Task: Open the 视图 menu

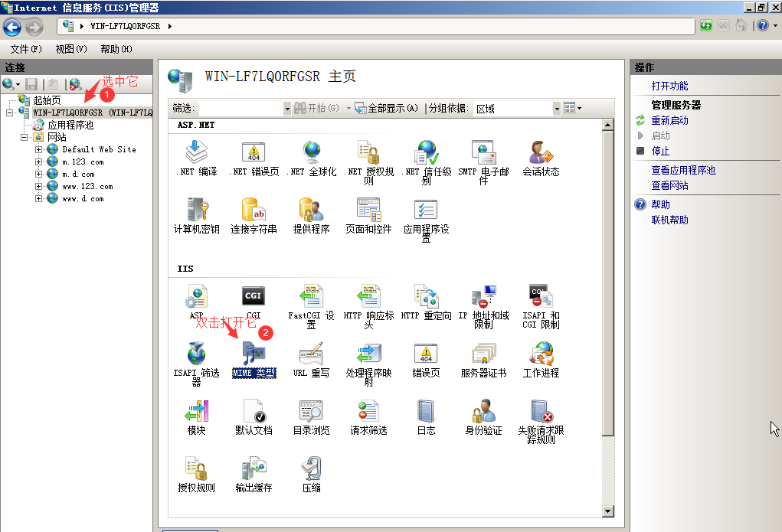Action: (70, 48)
